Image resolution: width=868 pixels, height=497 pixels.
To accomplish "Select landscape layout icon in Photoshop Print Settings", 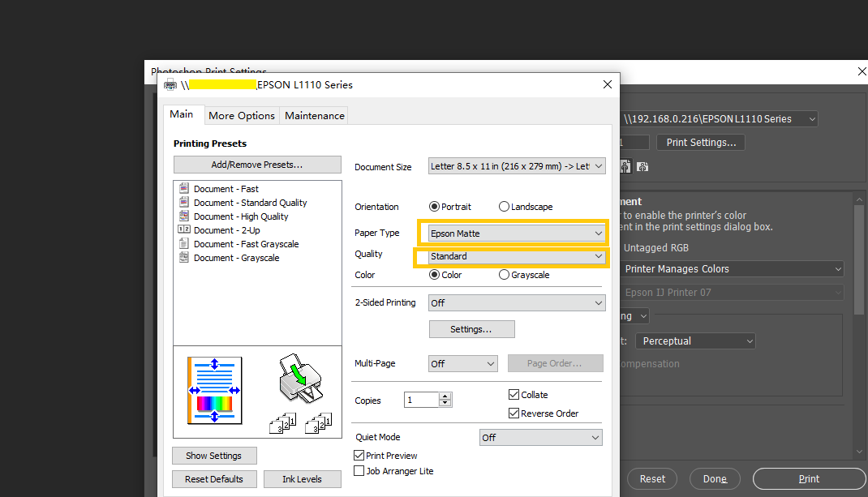I will pos(642,166).
